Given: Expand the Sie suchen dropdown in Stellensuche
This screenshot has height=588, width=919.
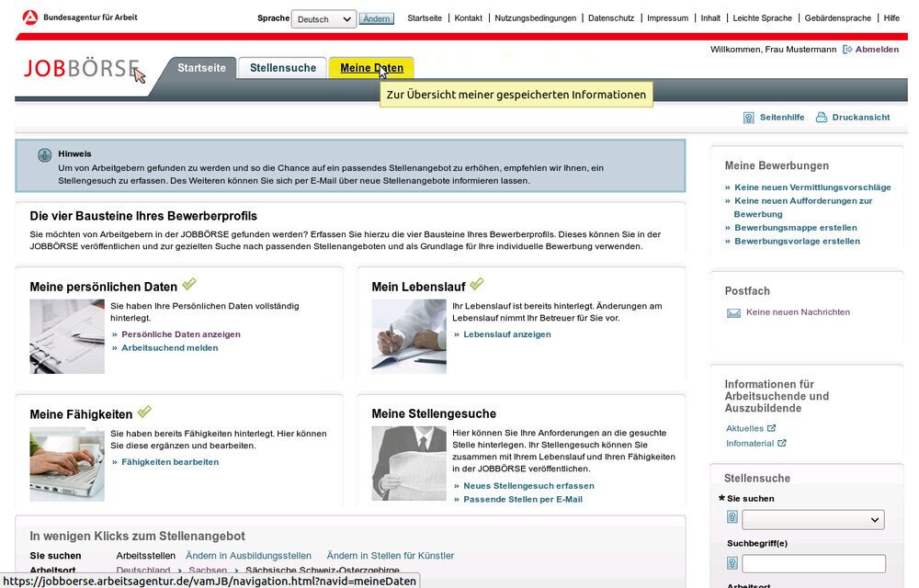Looking at the screenshot, I should coord(813,519).
